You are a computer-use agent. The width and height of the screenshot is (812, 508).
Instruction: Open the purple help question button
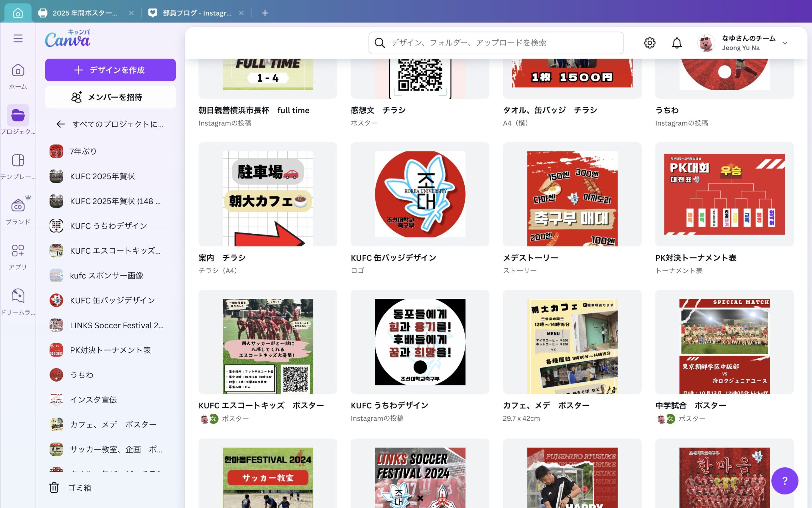click(x=784, y=481)
